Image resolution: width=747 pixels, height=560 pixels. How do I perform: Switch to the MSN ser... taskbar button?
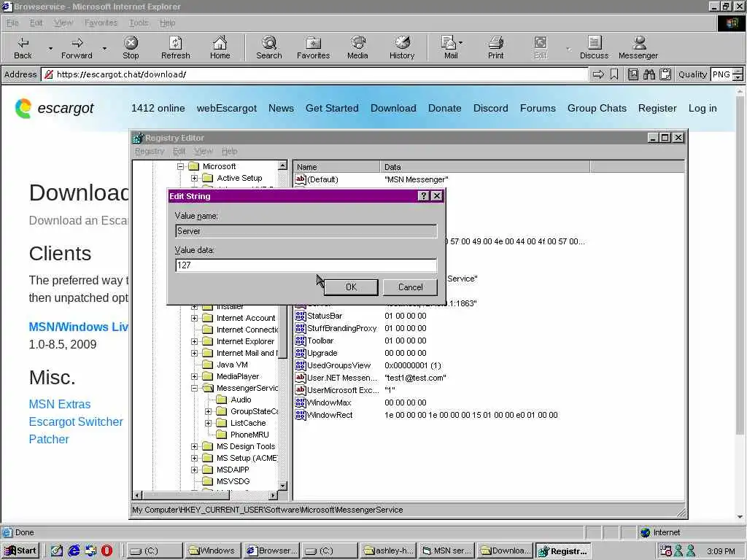447,551
